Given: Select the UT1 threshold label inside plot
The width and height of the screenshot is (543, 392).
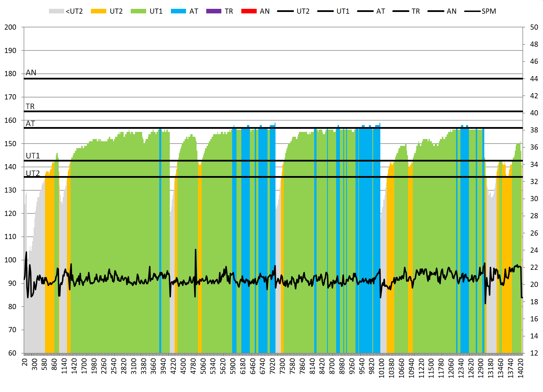Looking at the screenshot, I should pos(33,156).
